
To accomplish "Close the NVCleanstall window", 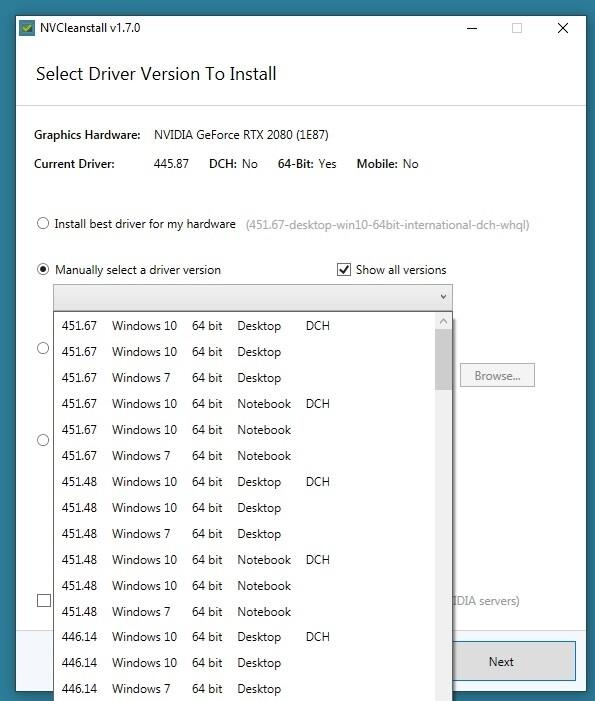I will coord(563,28).
